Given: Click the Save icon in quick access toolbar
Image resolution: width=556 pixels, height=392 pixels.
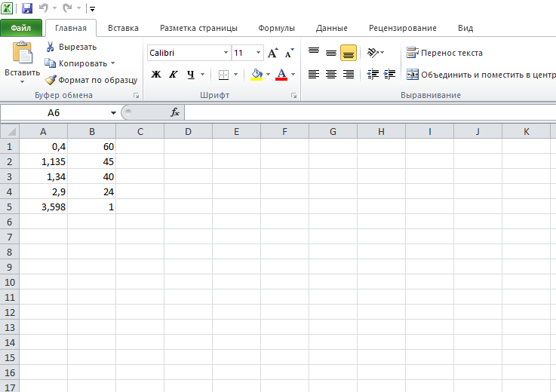Looking at the screenshot, I should [27, 8].
